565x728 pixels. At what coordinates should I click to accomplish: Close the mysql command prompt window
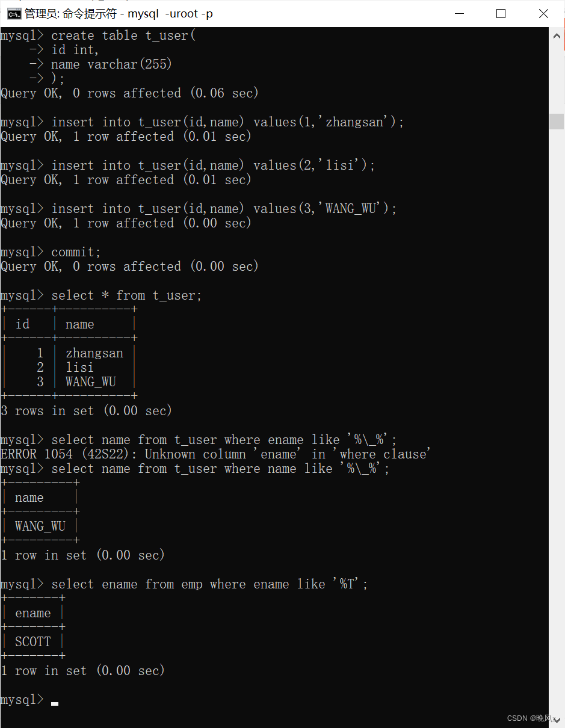coord(543,13)
